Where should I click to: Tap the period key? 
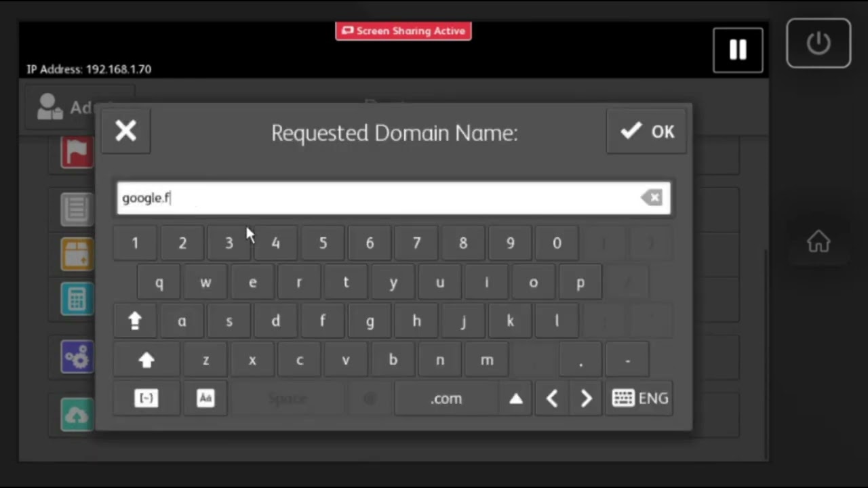[x=580, y=361]
